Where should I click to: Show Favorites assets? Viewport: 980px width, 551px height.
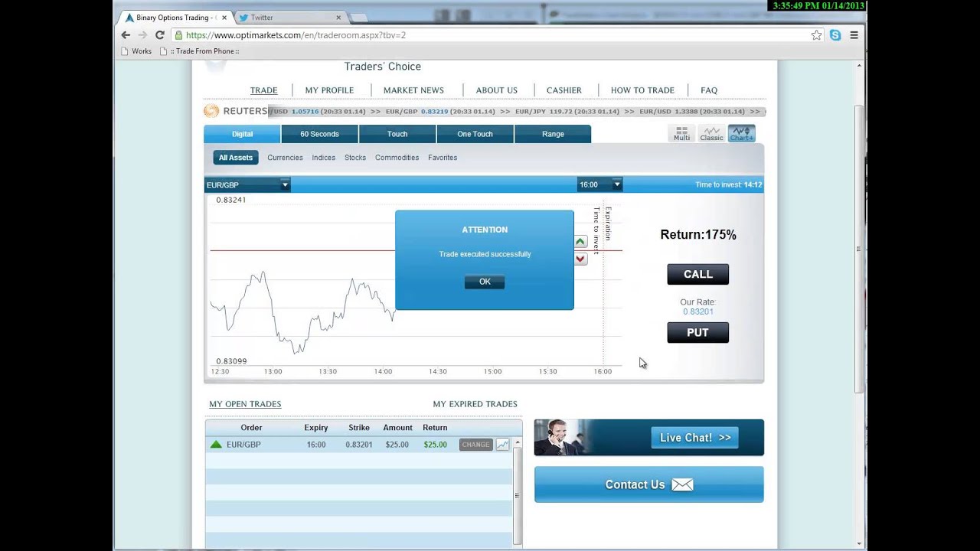point(443,158)
